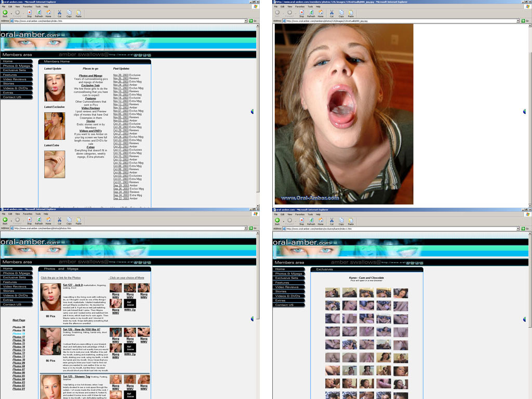Click Paste icon in top-right browser window
This screenshot has height=399, width=532.
point(351,13)
